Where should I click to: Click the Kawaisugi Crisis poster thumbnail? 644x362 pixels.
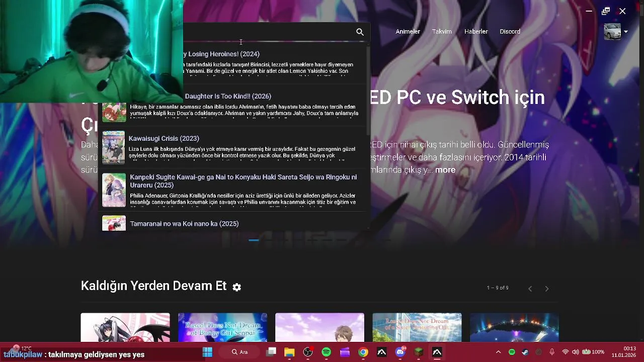114,147
